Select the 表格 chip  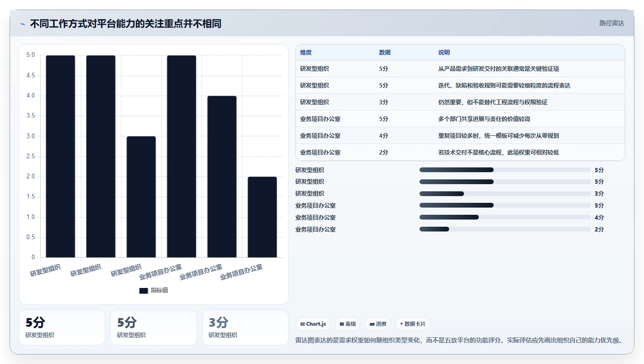[348, 324]
